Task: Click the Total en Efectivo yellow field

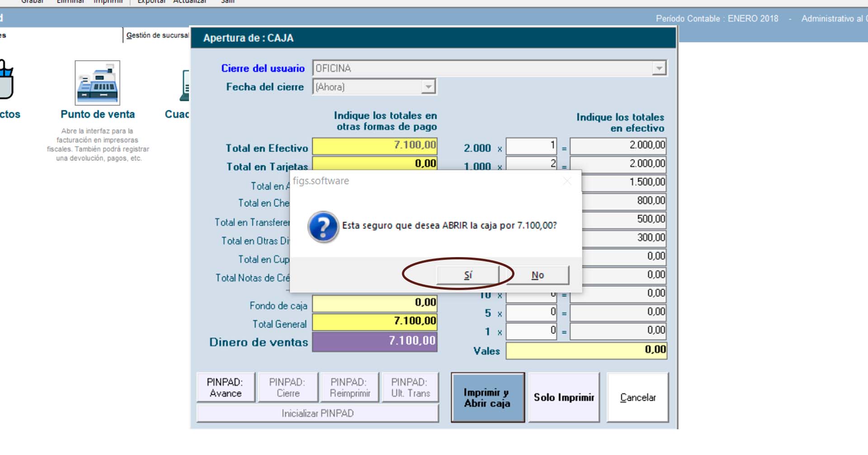Action: 374,145
